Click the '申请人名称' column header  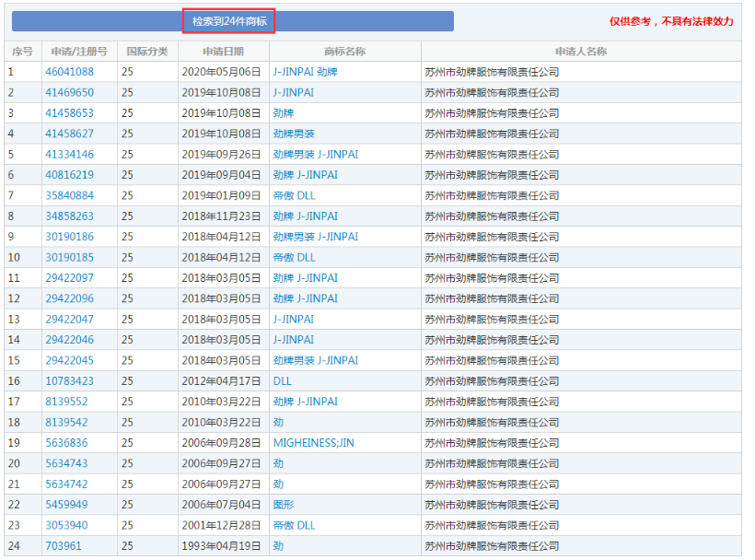(580, 52)
